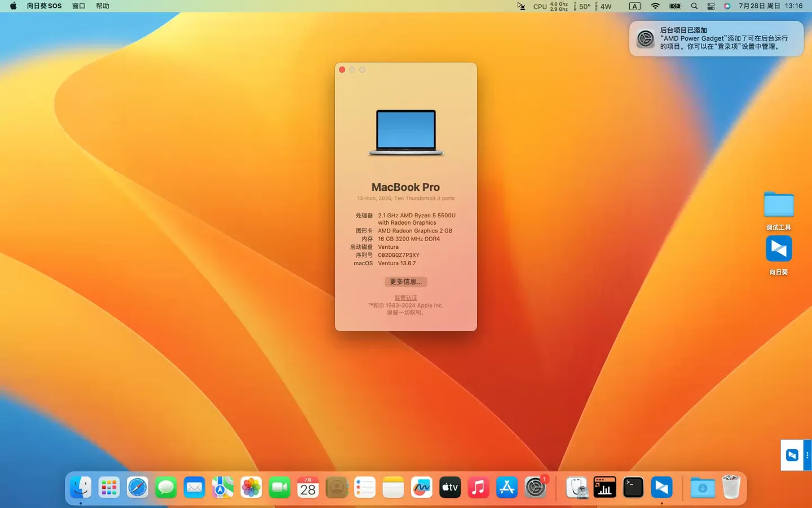Open AMD Power Gadget chart icon in Dock
The height and width of the screenshot is (508, 812).
[x=604, y=487]
